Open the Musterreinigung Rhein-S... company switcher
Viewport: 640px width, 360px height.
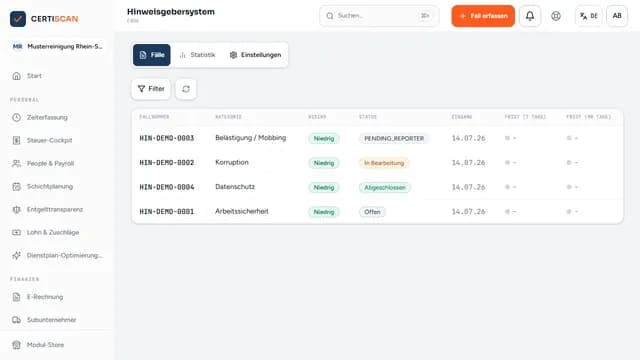57,47
